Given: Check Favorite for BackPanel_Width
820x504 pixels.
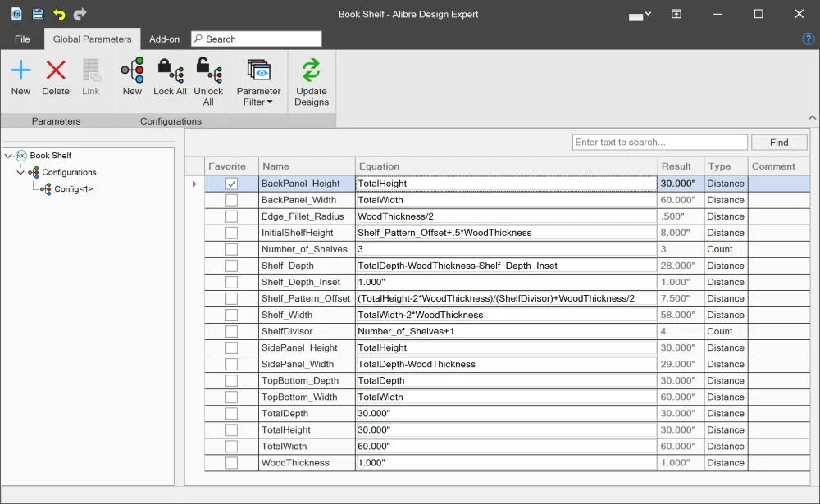Looking at the screenshot, I should [x=232, y=200].
